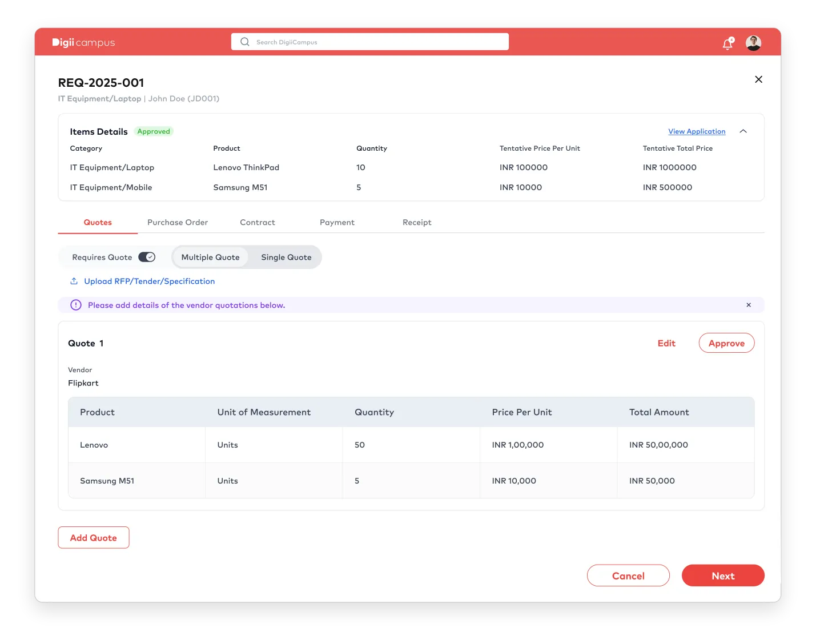Image resolution: width=816 pixels, height=644 pixels.
Task: Click the info icon in purple banner
Action: [x=76, y=305]
